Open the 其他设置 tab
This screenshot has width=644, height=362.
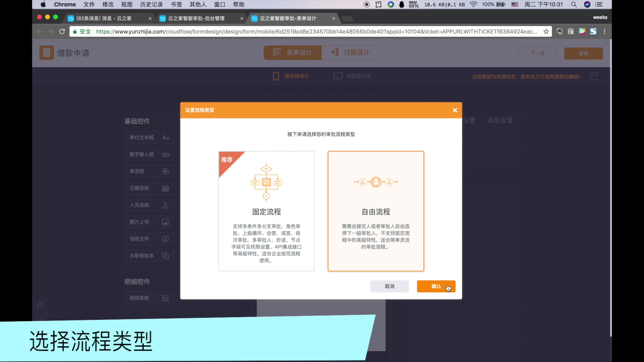pos(500,120)
